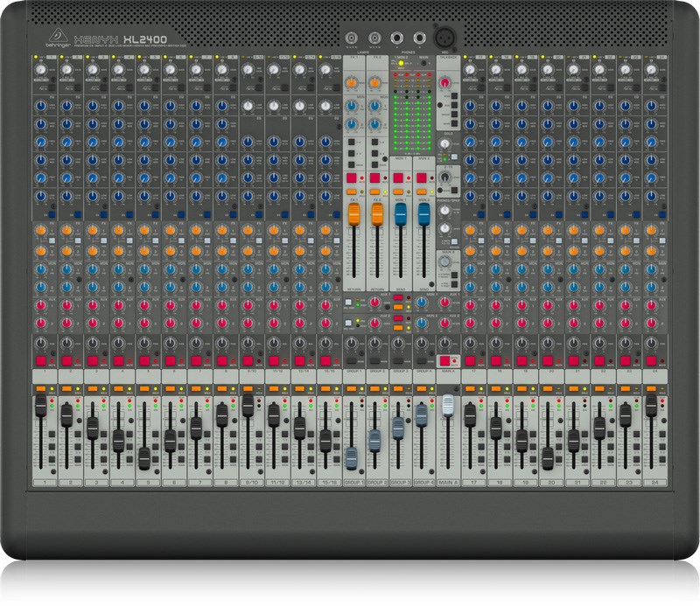Click the white MAIN A fader
This screenshot has height=606, width=700.
coord(448,405)
